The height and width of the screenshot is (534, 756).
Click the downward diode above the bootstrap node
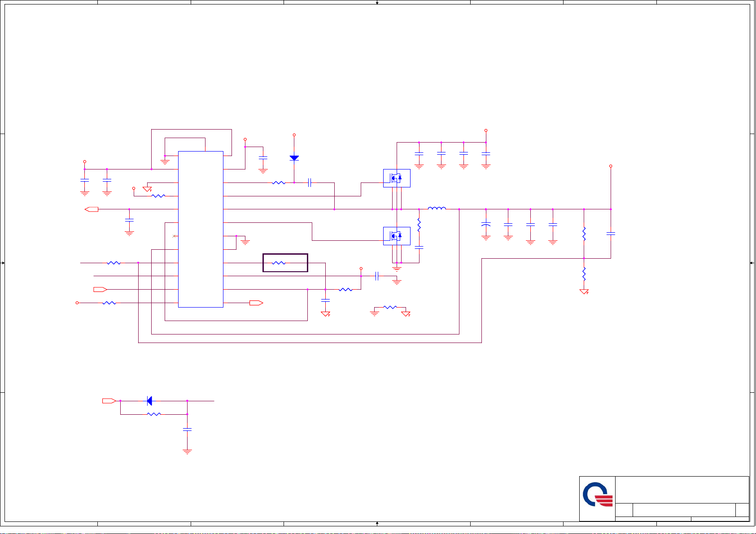point(294,158)
